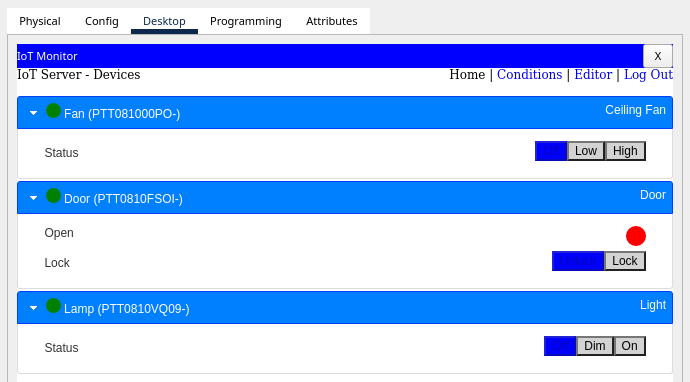Screen dimensions: 690x382
Task: Click the IoT Server - Devices heading
Action: (79, 75)
